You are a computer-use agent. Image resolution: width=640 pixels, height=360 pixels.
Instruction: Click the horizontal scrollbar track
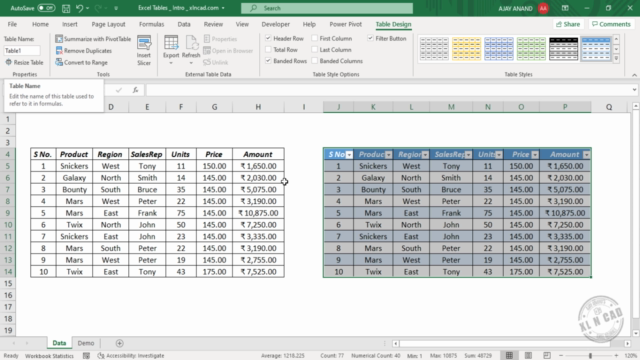(511, 343)
